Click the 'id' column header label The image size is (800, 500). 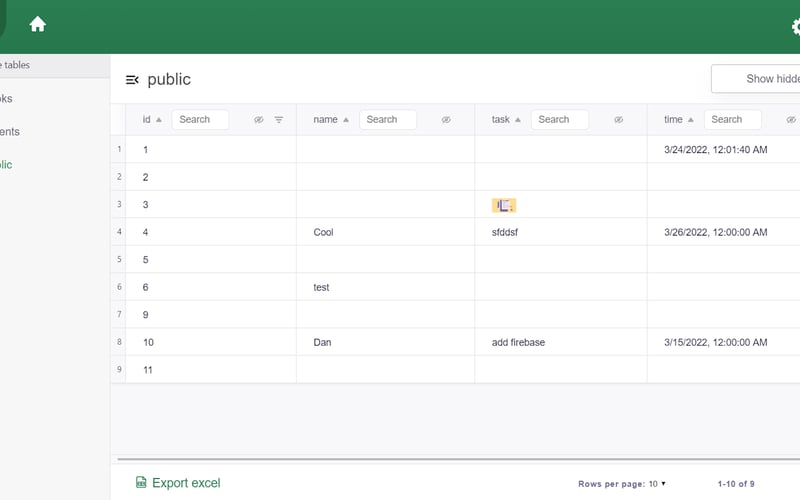click(x=146, y=119)
